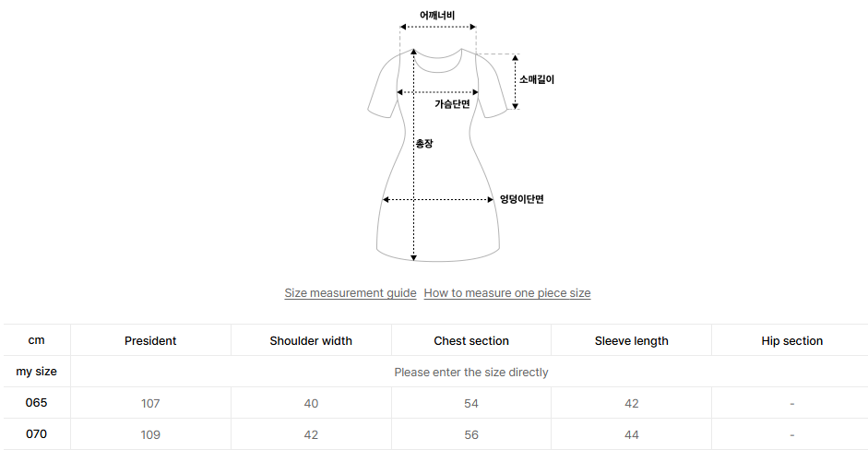868x450 pixels.
Task: Click the my size row label
Action: point(37,372)
